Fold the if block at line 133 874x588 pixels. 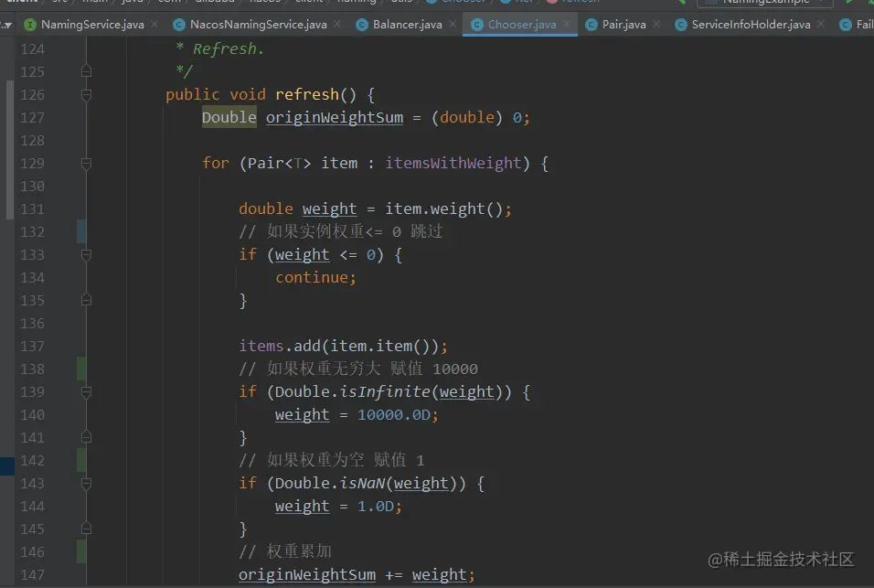click(x=86, y=255)
